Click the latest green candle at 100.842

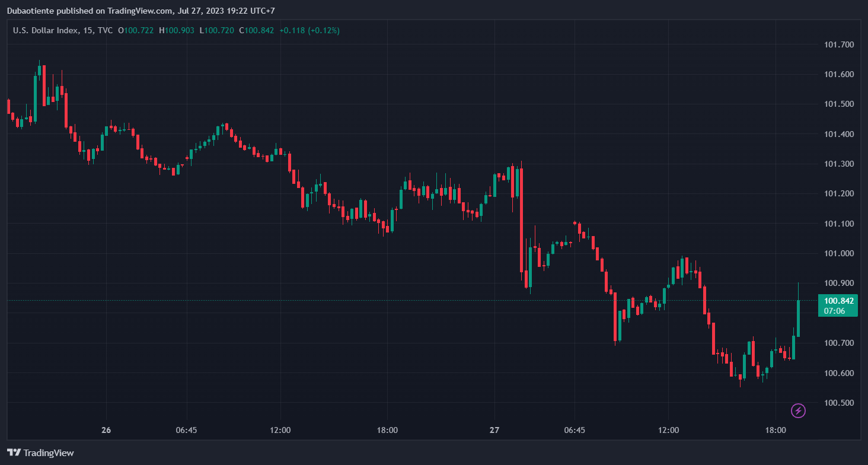(799, 318)
